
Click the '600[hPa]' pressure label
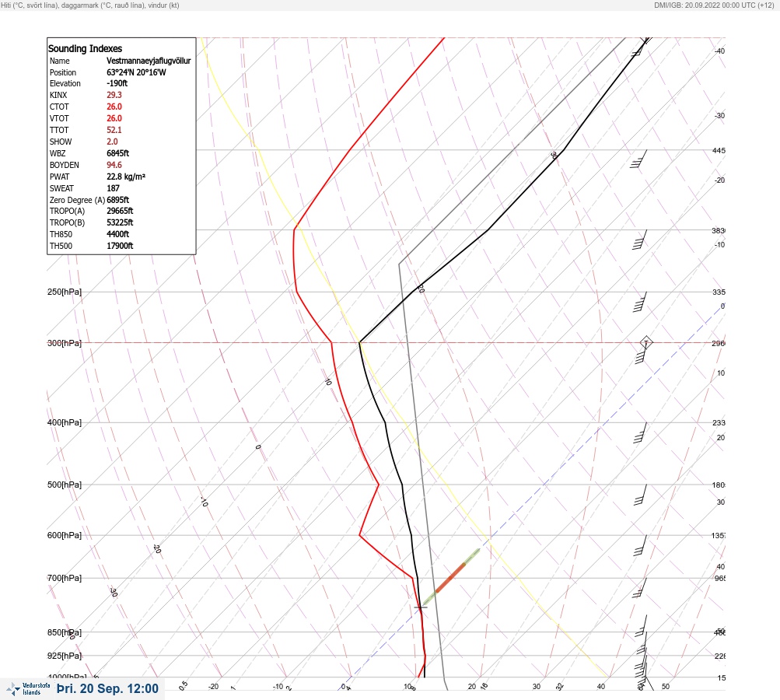(x=65, y=535)
